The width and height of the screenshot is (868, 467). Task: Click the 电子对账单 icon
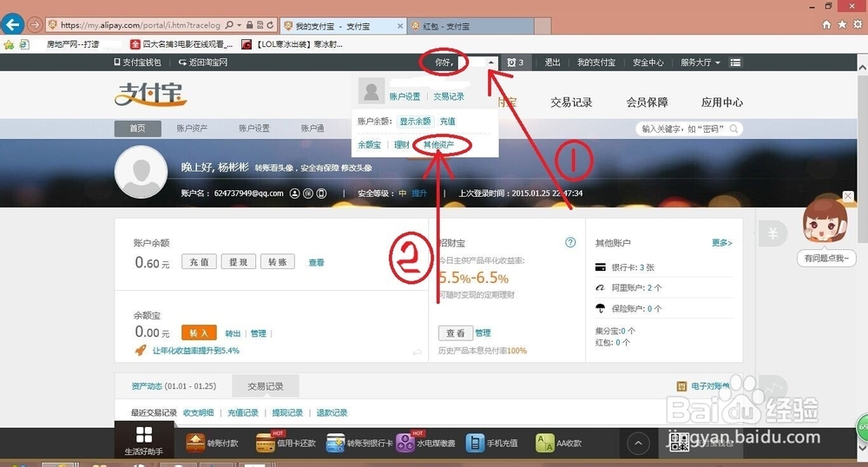click(x=682, y=386)
